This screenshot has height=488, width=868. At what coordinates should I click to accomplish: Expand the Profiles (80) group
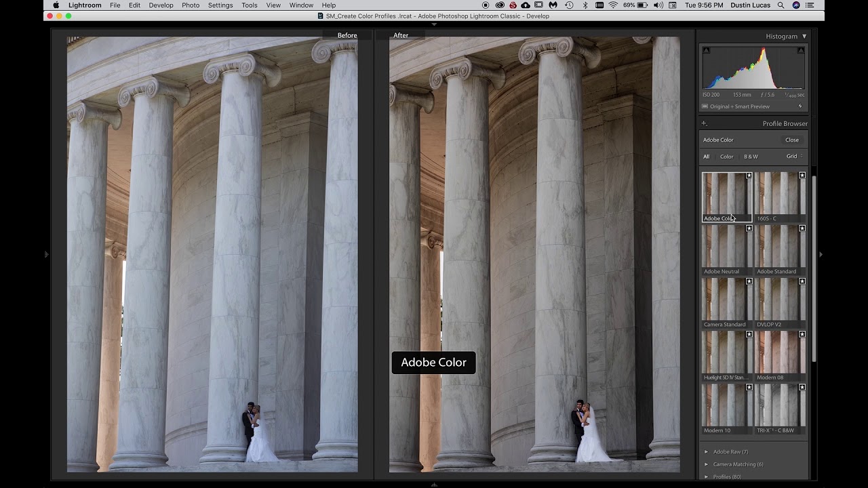[706, 476]
